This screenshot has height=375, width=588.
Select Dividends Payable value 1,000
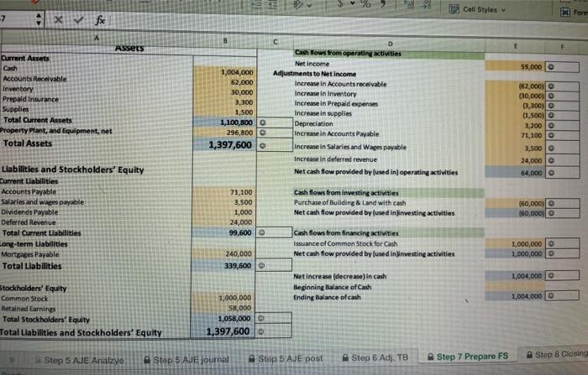(x=224, y=212)
